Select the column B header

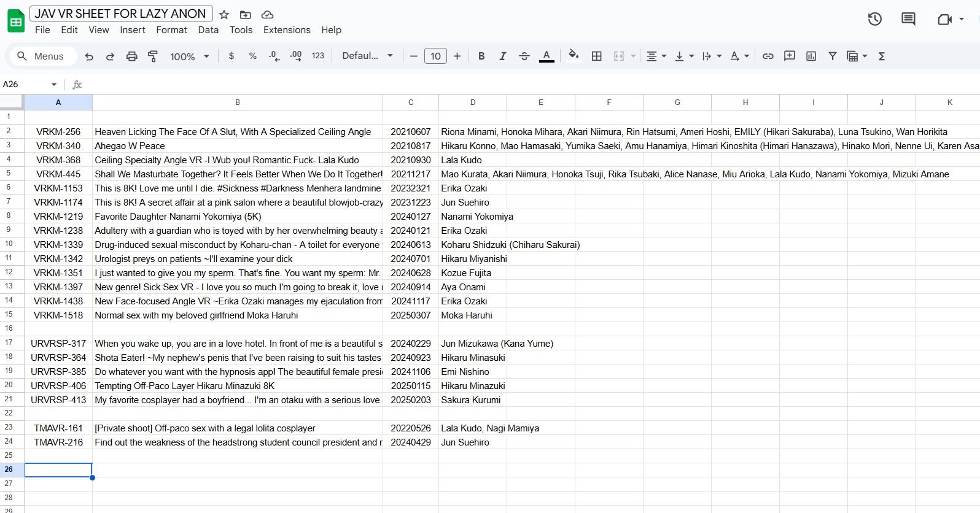238,102
